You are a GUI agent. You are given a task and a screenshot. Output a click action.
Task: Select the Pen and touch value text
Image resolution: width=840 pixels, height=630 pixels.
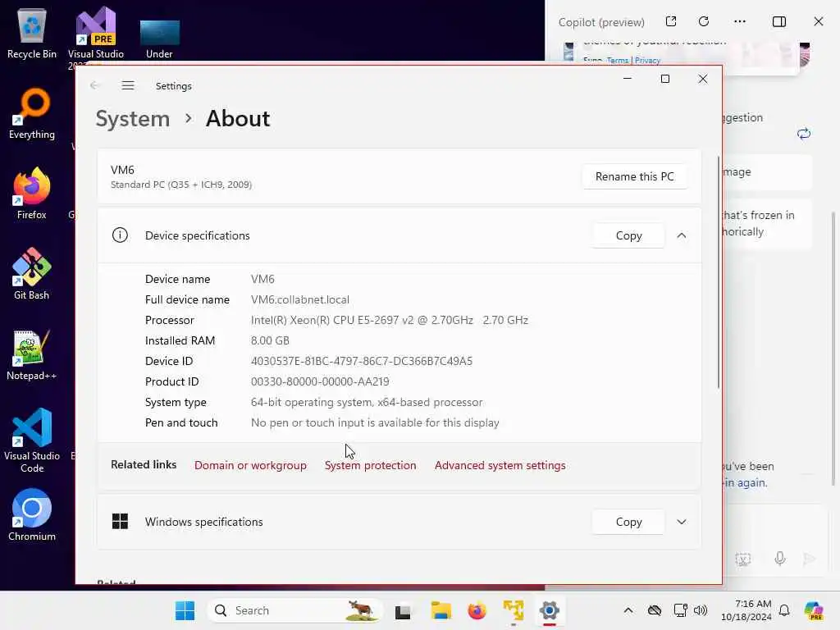[x=375, y=422]
